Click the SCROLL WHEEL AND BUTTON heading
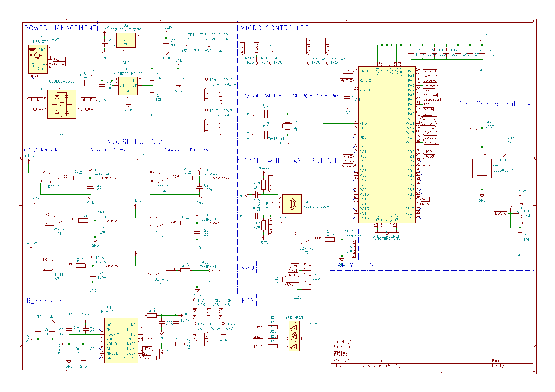555x392 pixels. (x=287, y=161)
